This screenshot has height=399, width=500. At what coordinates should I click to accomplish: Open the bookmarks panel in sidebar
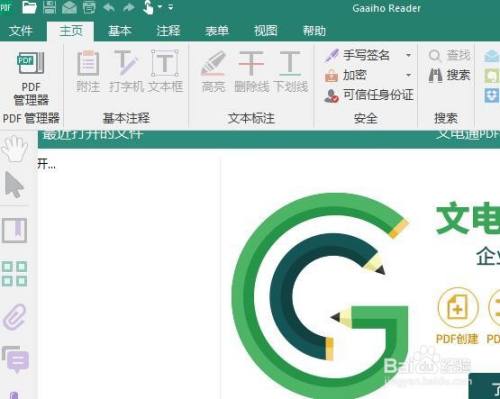(14, 231)
